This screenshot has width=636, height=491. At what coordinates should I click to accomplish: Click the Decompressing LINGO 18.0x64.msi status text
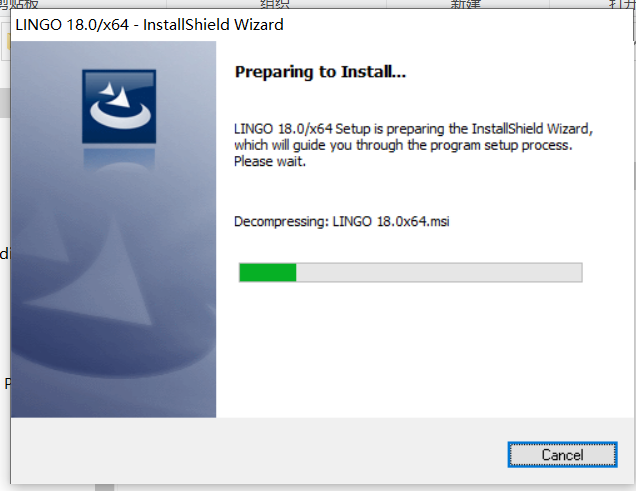click(x=342, y=221)
